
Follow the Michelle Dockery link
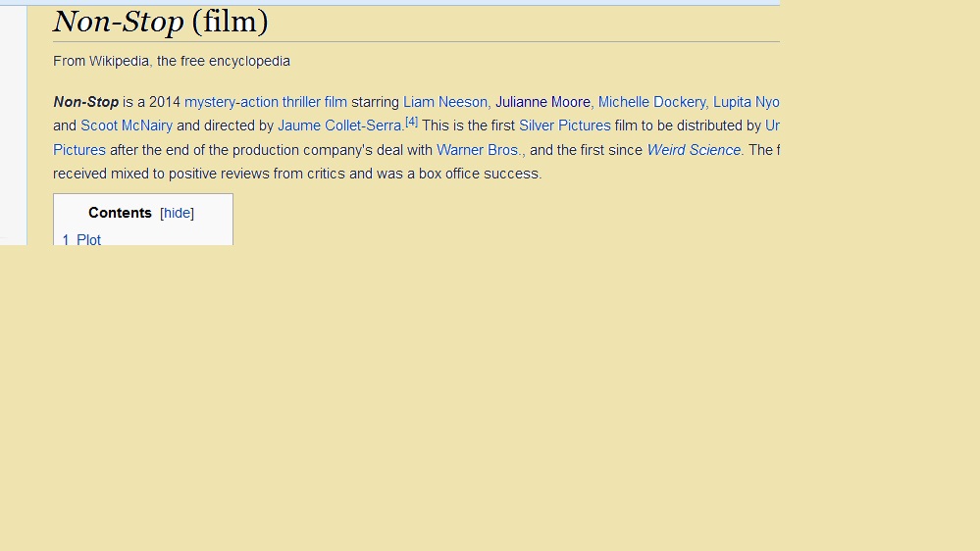coord(652,102)
